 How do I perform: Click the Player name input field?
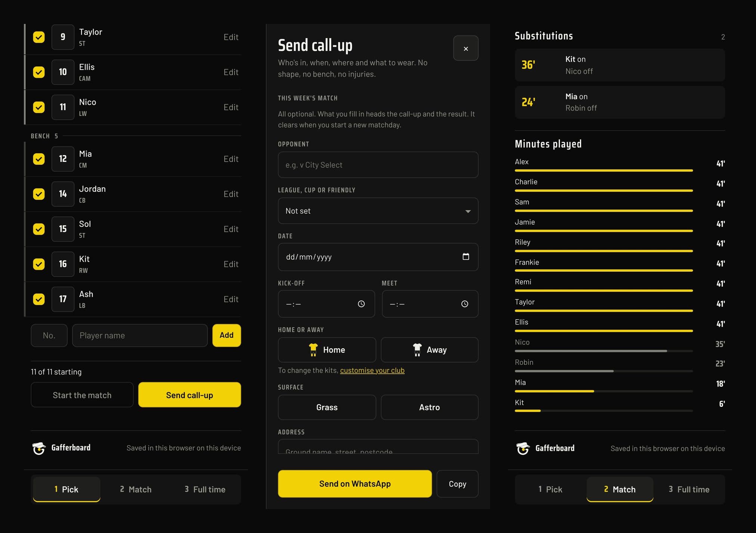click(x=140, y=335)
